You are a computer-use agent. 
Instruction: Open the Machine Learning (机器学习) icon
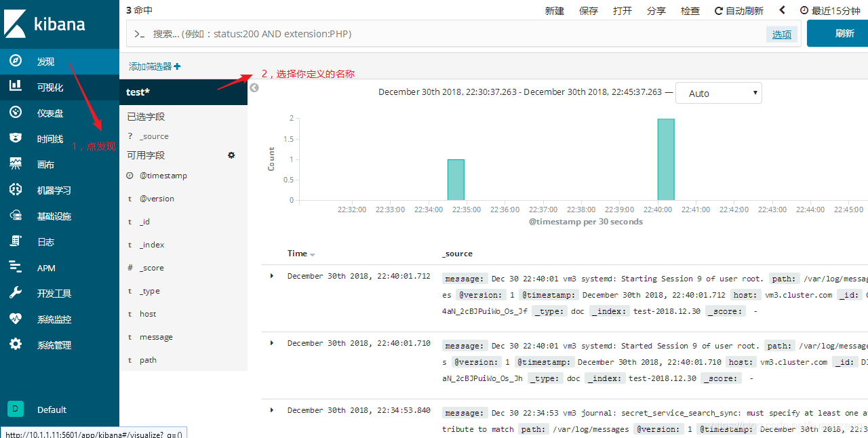16,190
